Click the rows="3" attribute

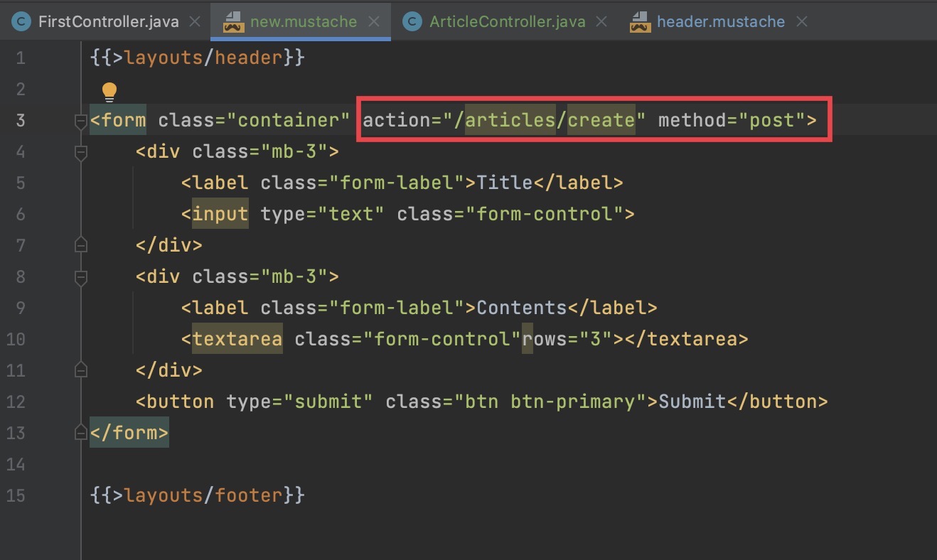click(567, 339)
